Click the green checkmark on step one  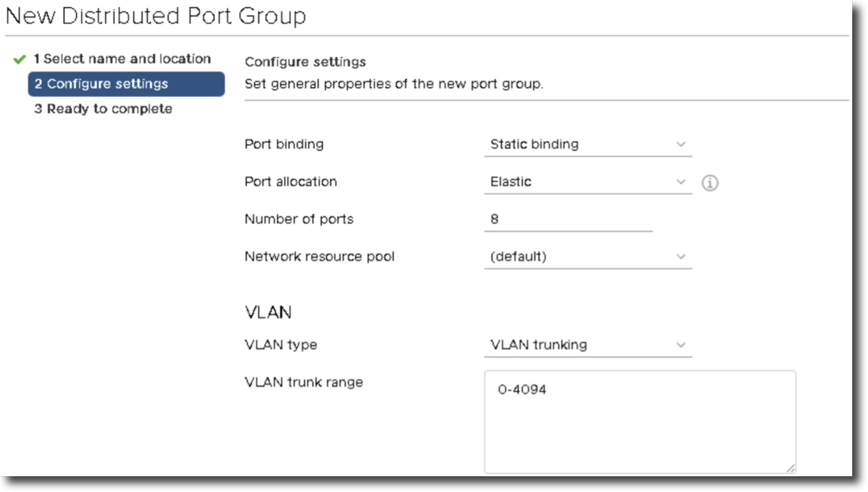coord(18,59)
